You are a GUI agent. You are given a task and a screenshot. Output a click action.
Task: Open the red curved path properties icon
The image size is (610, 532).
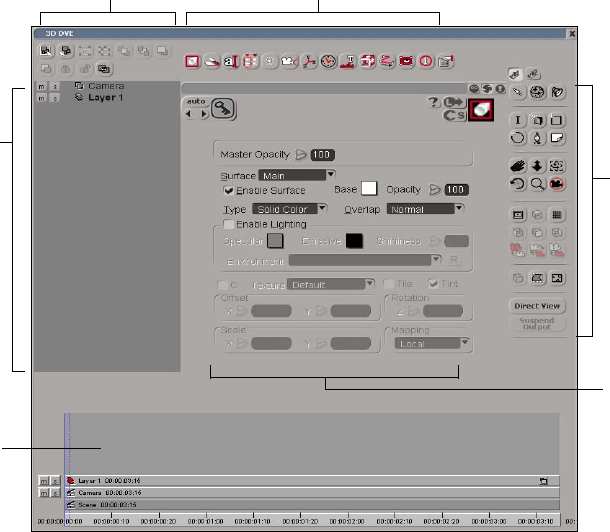387,61
